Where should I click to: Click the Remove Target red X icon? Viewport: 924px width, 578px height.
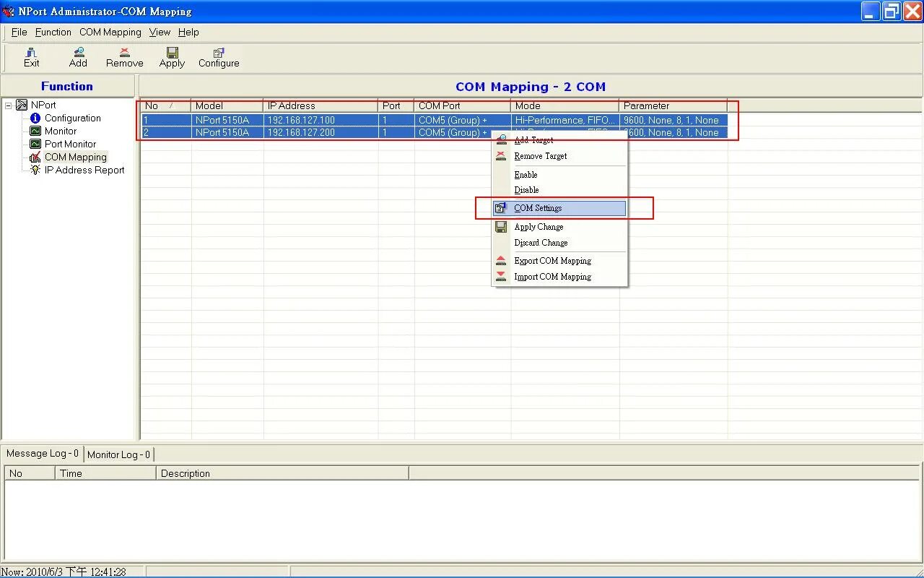coord(501,156)
